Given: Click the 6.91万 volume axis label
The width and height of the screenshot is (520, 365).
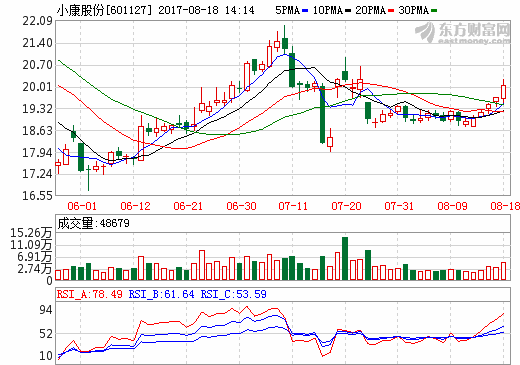Looking at the screenshot, I should [35, 257].
